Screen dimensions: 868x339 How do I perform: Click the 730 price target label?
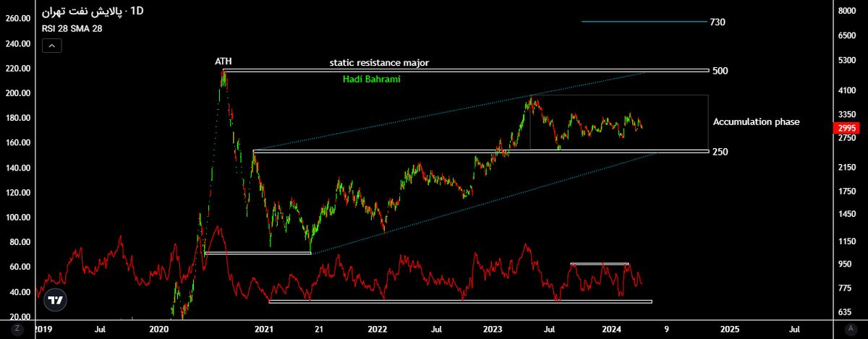point(717,22)
